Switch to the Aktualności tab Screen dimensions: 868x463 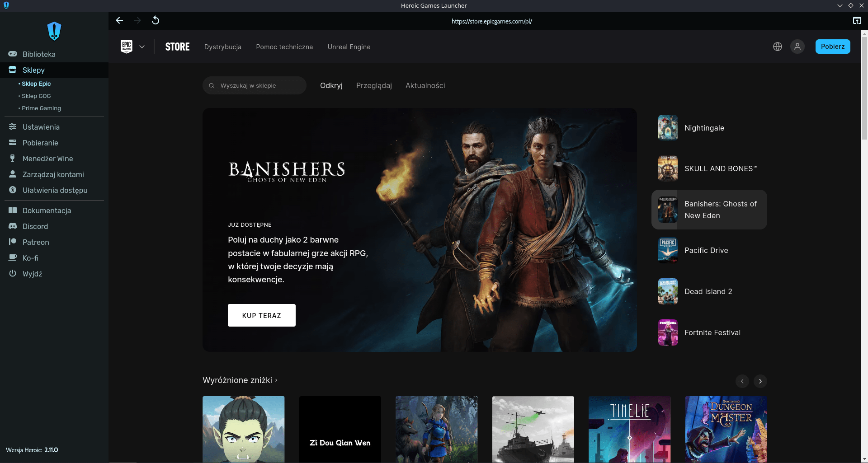425,85
